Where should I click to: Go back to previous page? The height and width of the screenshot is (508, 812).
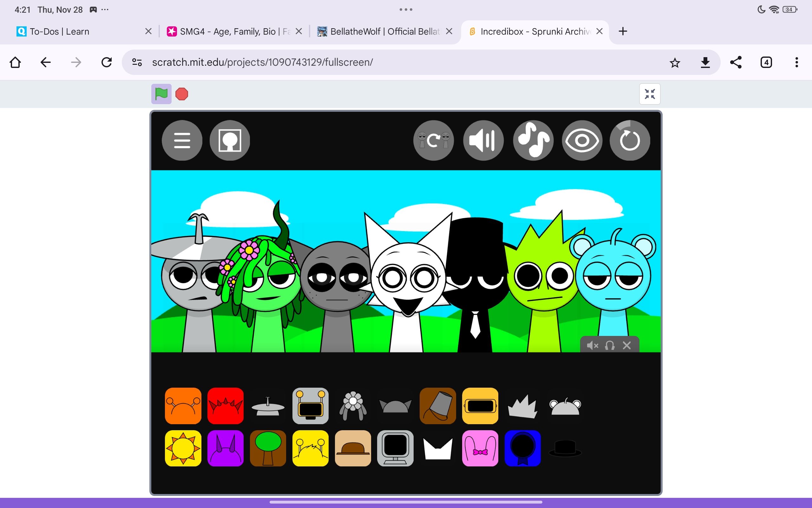point(46,63)
